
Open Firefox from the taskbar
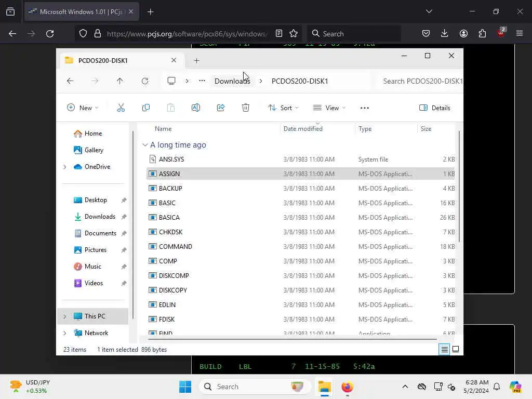tap(347, 387)
